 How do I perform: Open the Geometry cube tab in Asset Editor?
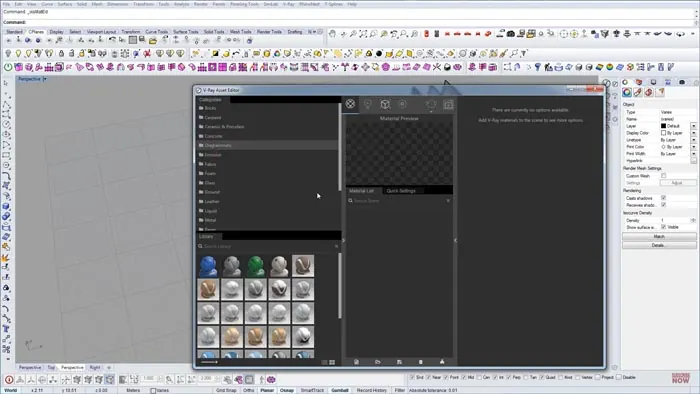pyautogui.click(x=385, y=104)
